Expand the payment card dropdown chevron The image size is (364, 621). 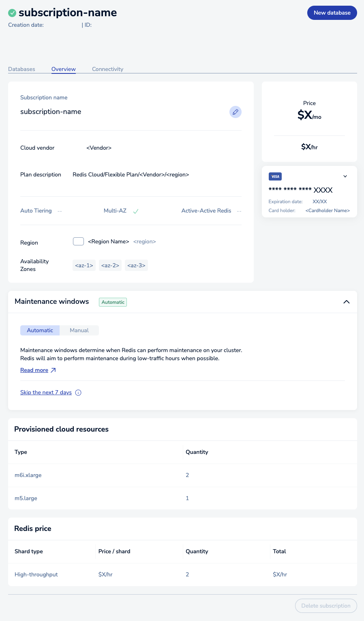point(345,176)
